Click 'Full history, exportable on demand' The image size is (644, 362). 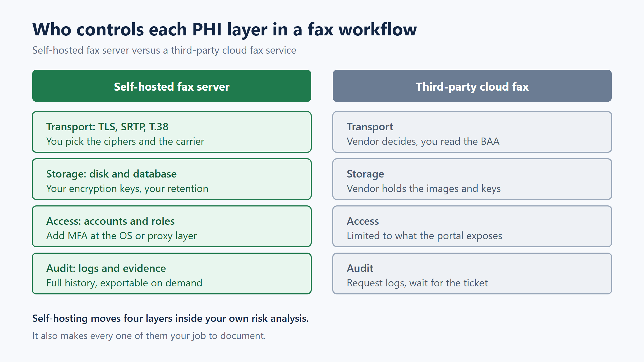point(124,283)
